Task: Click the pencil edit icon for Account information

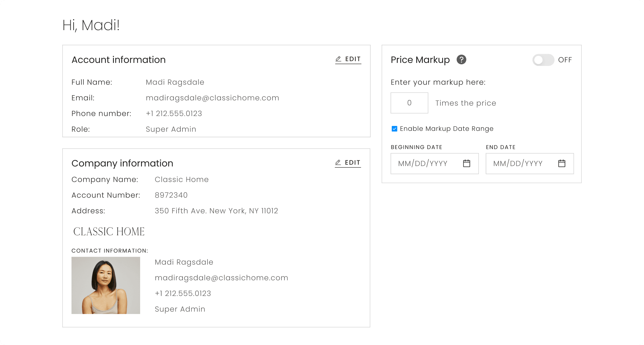Action: tap(338, 58)
